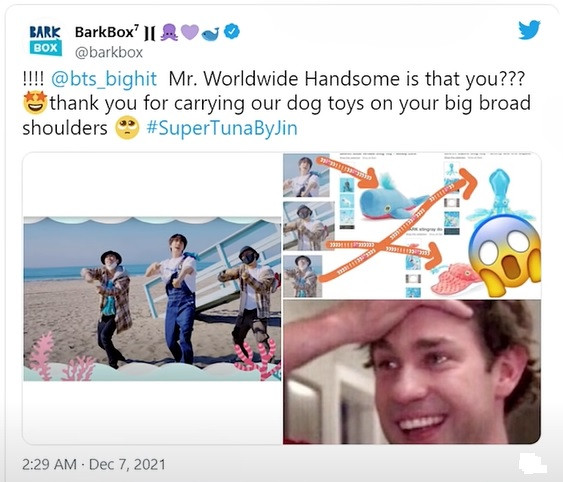Open the #SuperTunaByJin hashtag

[222, 128]
